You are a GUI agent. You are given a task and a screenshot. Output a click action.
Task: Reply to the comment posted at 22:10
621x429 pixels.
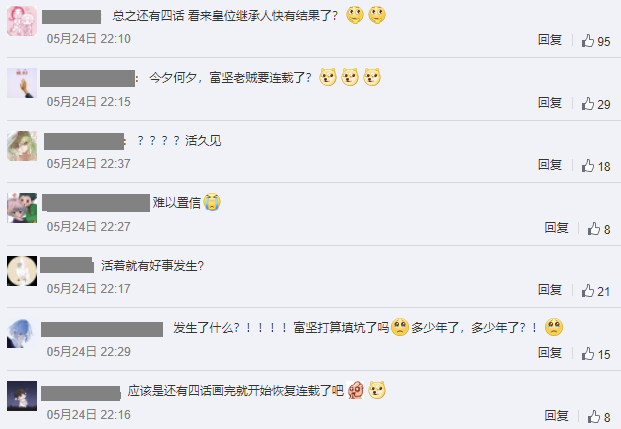(550, 40)
